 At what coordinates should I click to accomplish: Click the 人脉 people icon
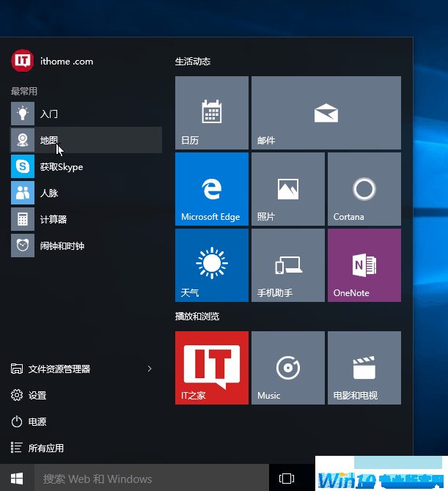point(23,193)
